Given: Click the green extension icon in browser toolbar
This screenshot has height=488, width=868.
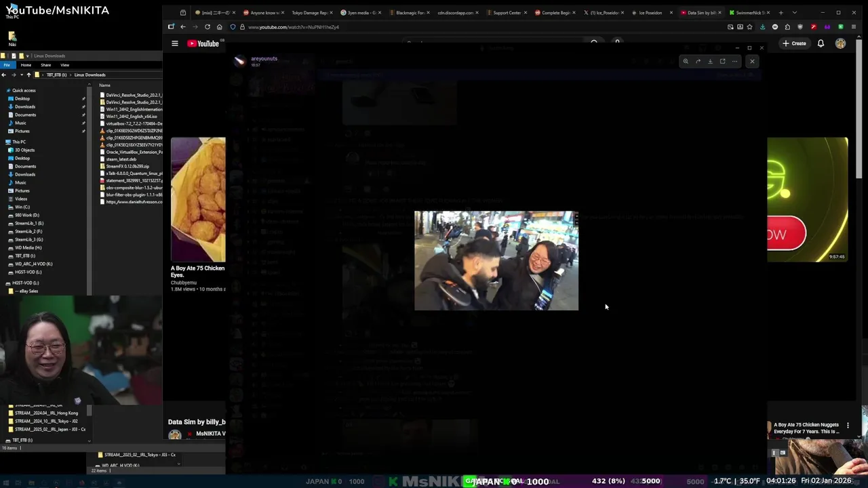Looking at the screenshot, I should [x=840, y=27].
